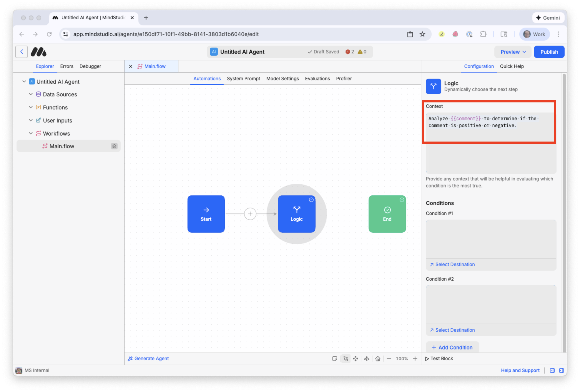Click the Publish button
The height and width of the screenshot is (392, 580).
[549, 52]
